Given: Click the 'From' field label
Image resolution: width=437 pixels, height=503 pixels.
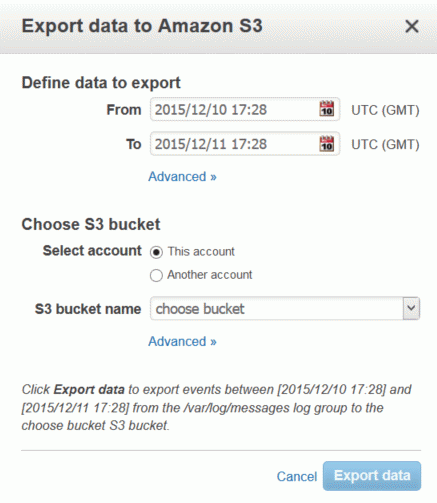Looking at the screenshot, I should point(124,110).
